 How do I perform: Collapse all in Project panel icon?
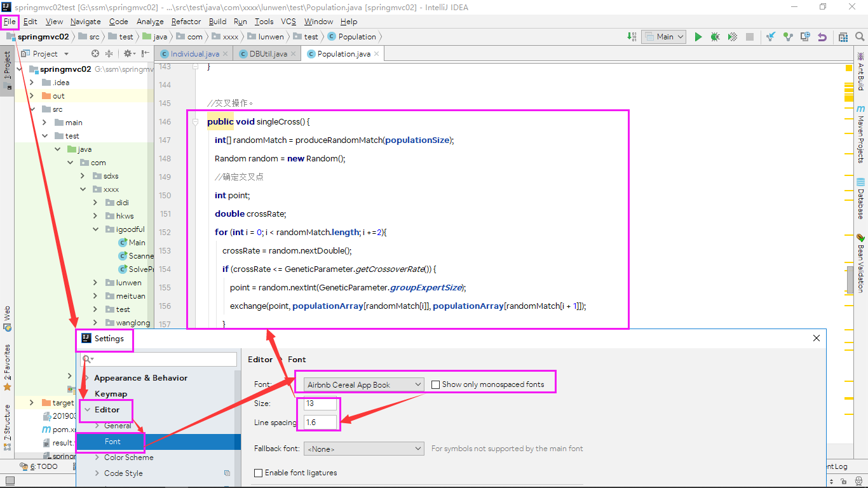(109, 54)
